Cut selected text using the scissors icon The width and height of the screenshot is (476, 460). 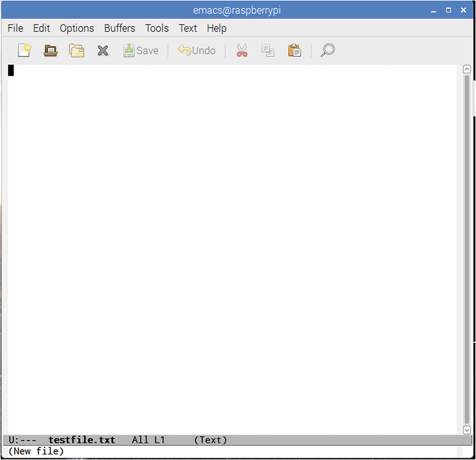coord(241,50)
